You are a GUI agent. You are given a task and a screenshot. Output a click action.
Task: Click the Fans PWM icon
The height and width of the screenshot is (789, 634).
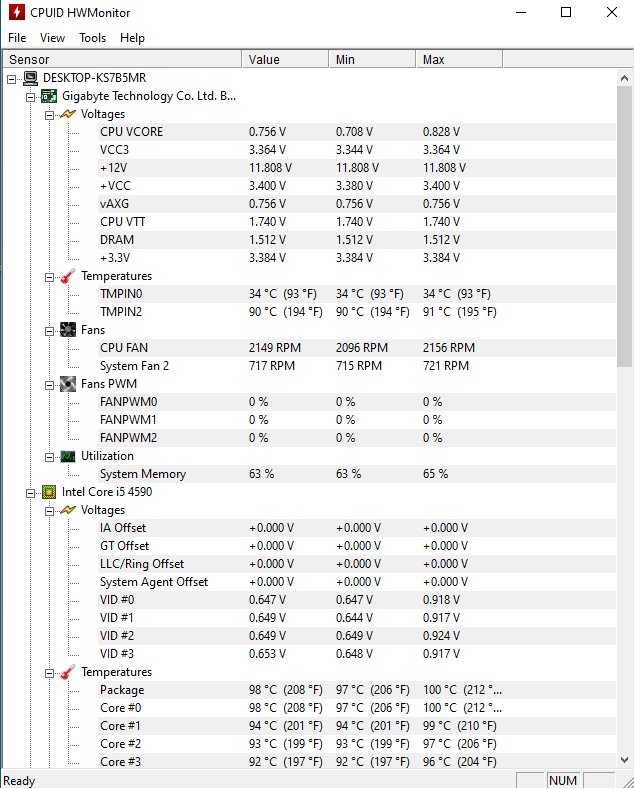67,384
